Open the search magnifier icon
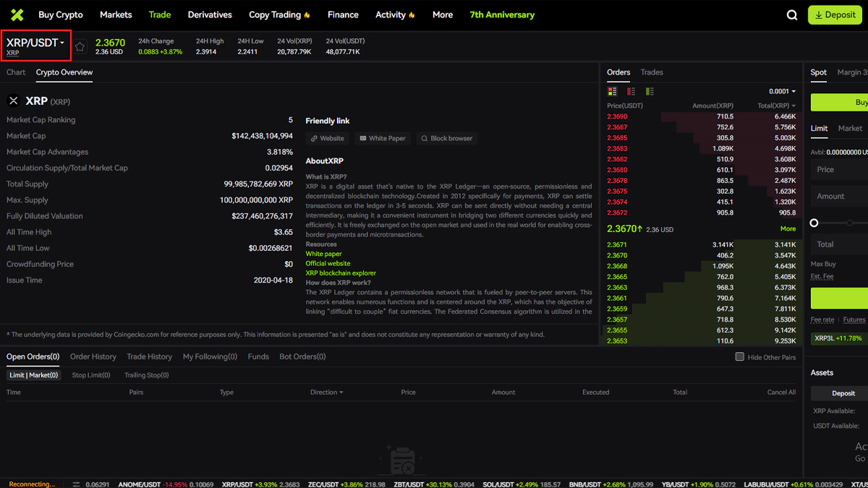Viewport: 868px width, 488px height. click(792, 15)
